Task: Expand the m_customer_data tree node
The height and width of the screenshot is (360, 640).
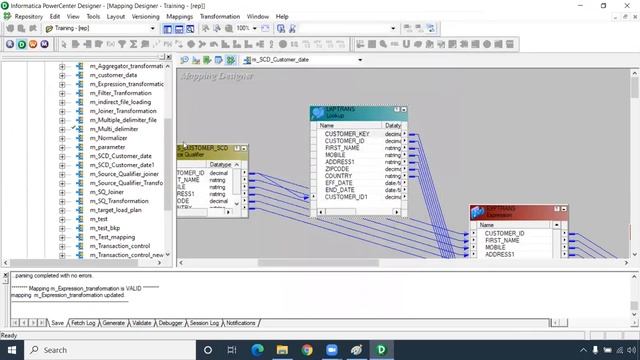Action: pos(62,75)
